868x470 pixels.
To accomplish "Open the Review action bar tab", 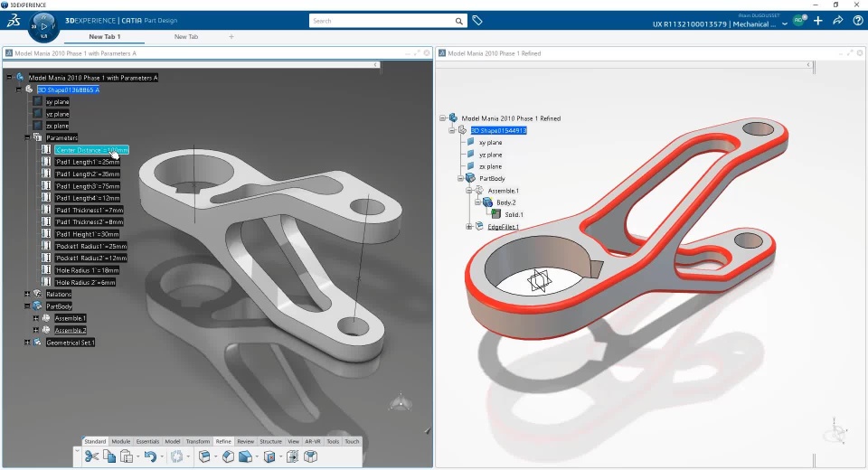I will [x=245, y=441].
